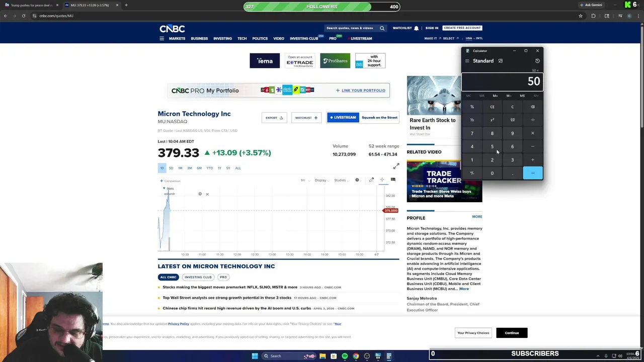Image resolution: width=644 pixels, height=362 pixels.
Task: Click EXPORT button
Action: 274,118
